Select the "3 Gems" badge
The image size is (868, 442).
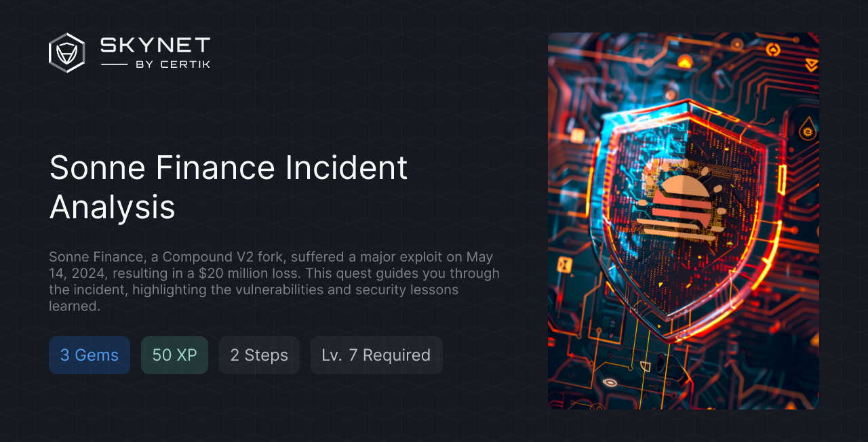point(90,355)
